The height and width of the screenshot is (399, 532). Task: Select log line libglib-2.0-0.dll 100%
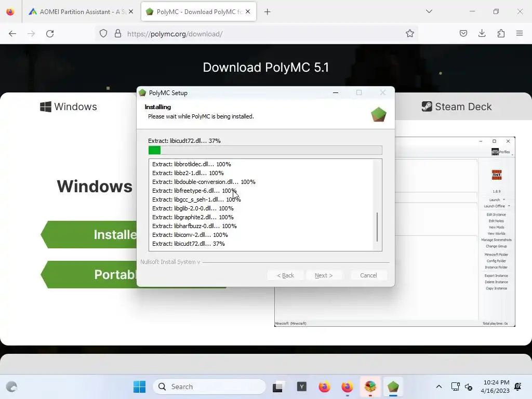[193, 208]
